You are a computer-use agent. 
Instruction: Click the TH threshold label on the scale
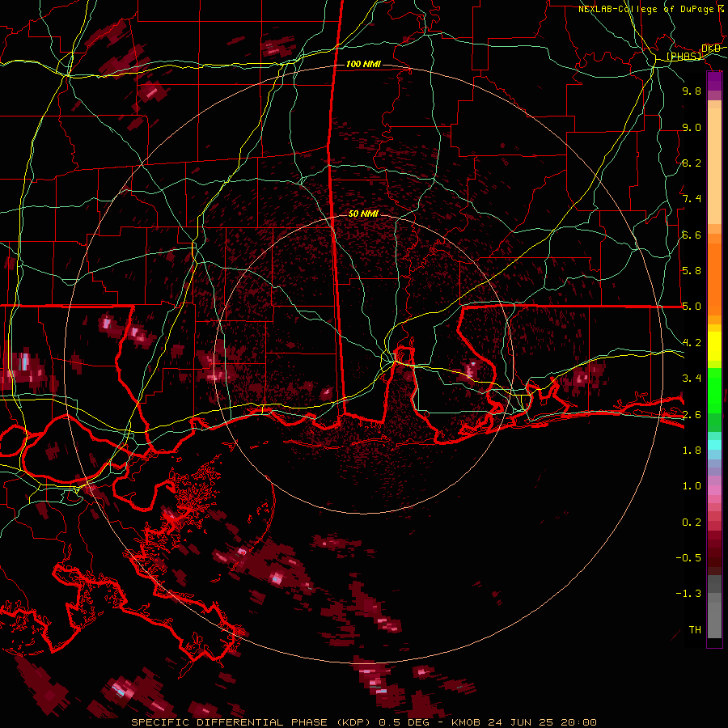tap(695, 630)
